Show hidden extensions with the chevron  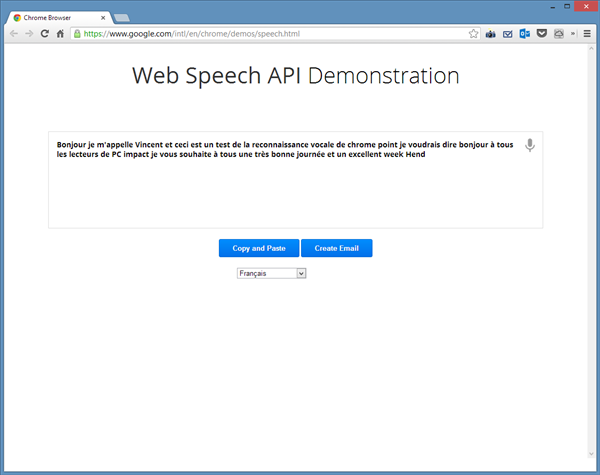(573, 34)
